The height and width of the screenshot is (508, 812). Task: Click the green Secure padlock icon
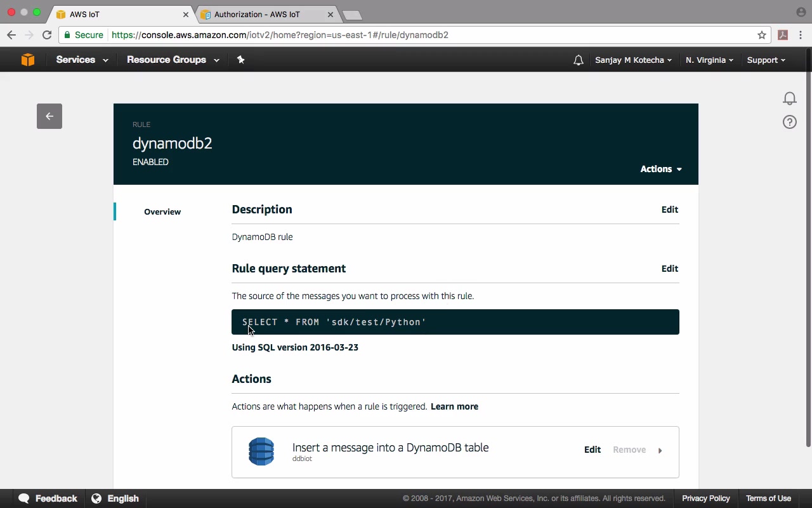pyautogui.click(x=67, y=35)
